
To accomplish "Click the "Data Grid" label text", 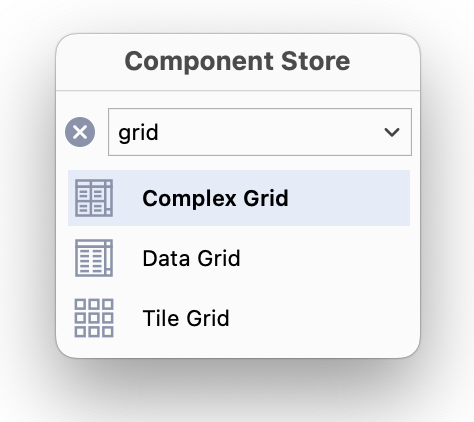I will click(191, 258).
